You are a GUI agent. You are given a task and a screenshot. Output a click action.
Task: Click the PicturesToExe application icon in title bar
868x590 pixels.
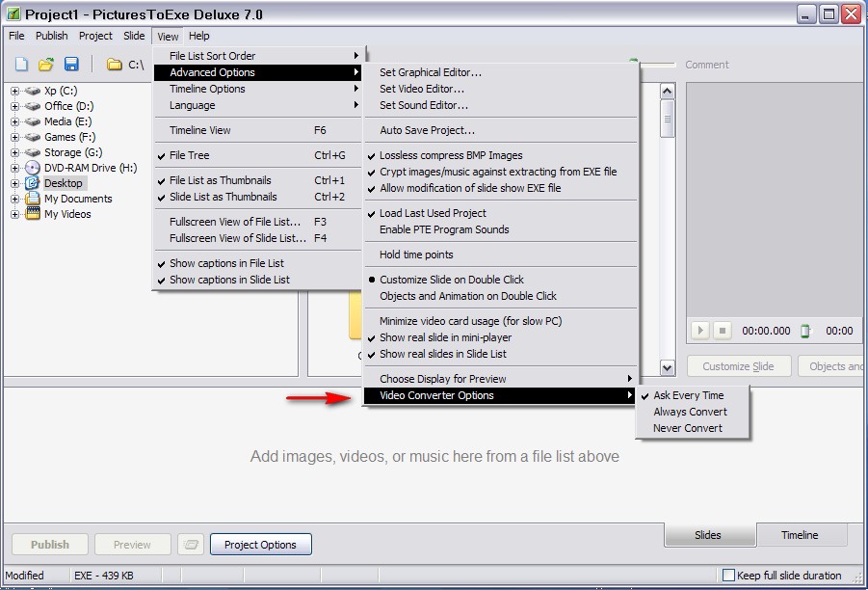13,13
